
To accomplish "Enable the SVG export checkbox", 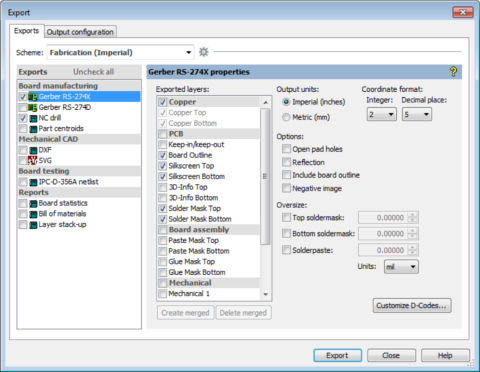I will coord(23,161).
